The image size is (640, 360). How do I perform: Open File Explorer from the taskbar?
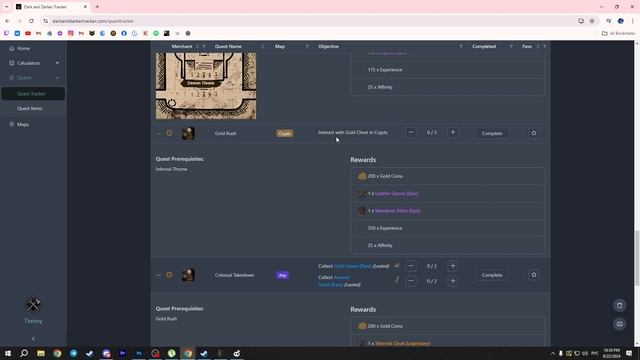click(x=41, y=353)
